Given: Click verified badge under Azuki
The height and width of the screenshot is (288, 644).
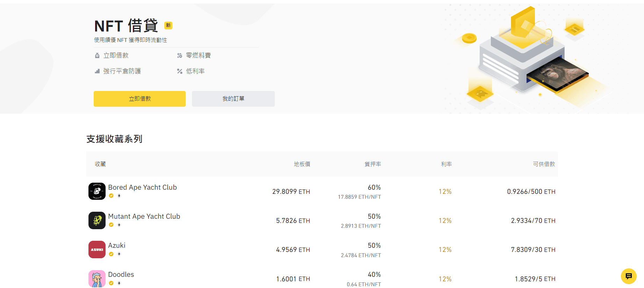Looking at the screenshot, I should pos(111,254).
